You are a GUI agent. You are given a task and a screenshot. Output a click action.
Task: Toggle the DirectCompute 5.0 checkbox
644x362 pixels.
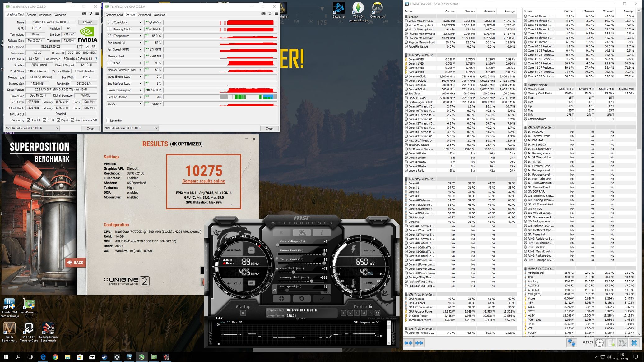72,120
